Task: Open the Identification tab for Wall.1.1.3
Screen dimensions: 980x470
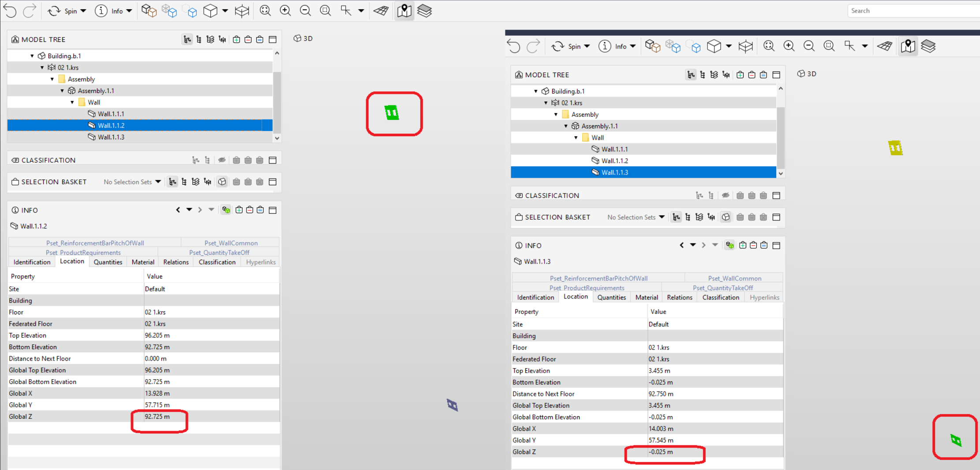Action: pos(535,297)
